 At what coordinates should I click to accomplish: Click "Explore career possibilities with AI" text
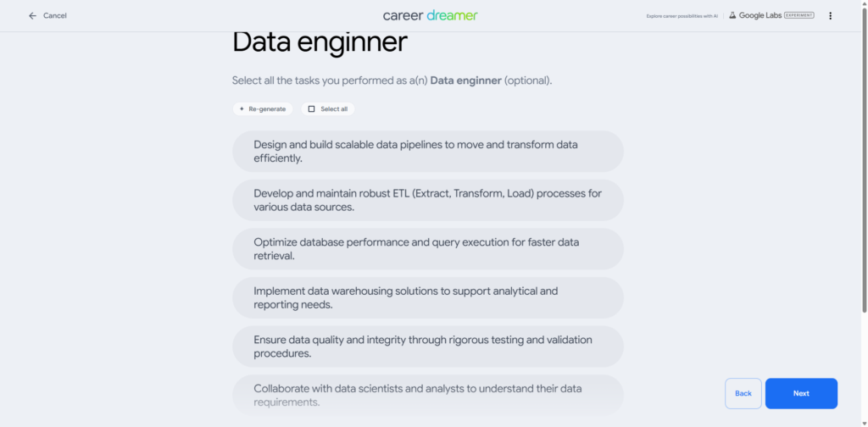(682, 15)
